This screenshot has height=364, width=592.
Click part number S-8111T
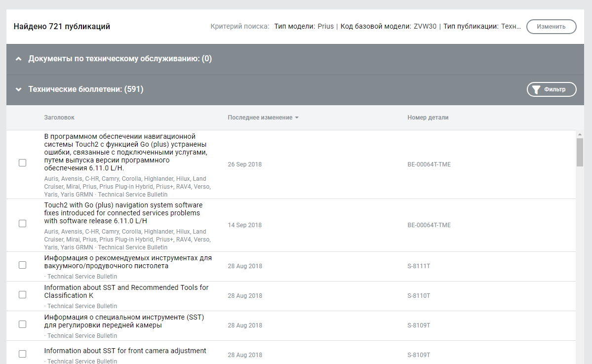click(419, 266)
